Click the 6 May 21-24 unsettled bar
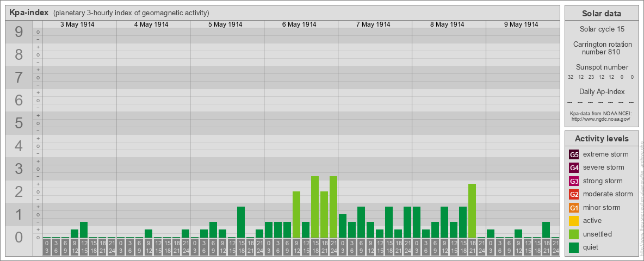 coord(333,207)
